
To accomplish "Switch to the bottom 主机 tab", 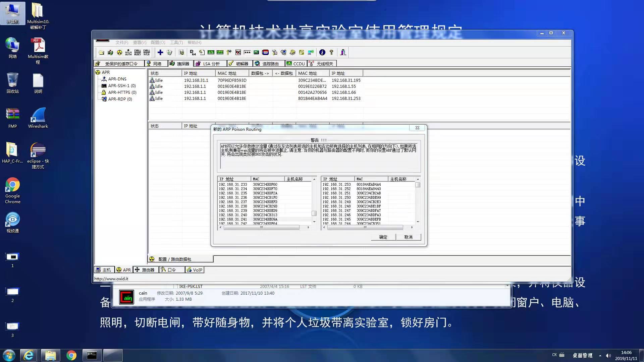I will [x=104, y=270].
